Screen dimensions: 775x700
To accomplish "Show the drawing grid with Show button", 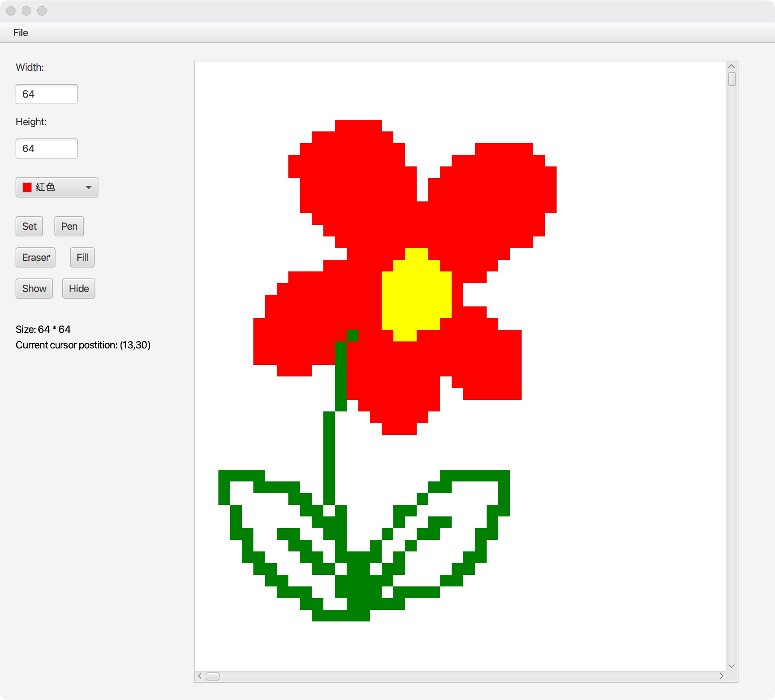I will pyautogui.click(x=34, y=288).
